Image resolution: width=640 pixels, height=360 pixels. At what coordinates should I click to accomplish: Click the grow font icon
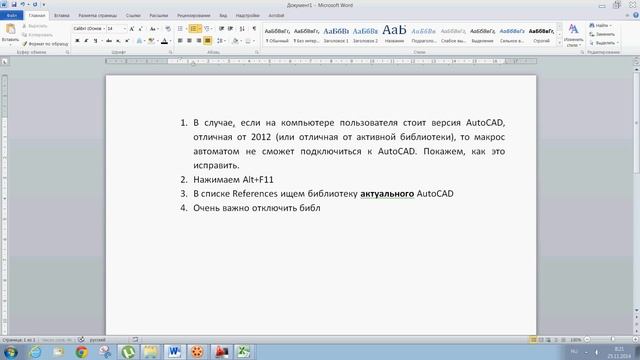pyautogui.click(x=132, y=29)
